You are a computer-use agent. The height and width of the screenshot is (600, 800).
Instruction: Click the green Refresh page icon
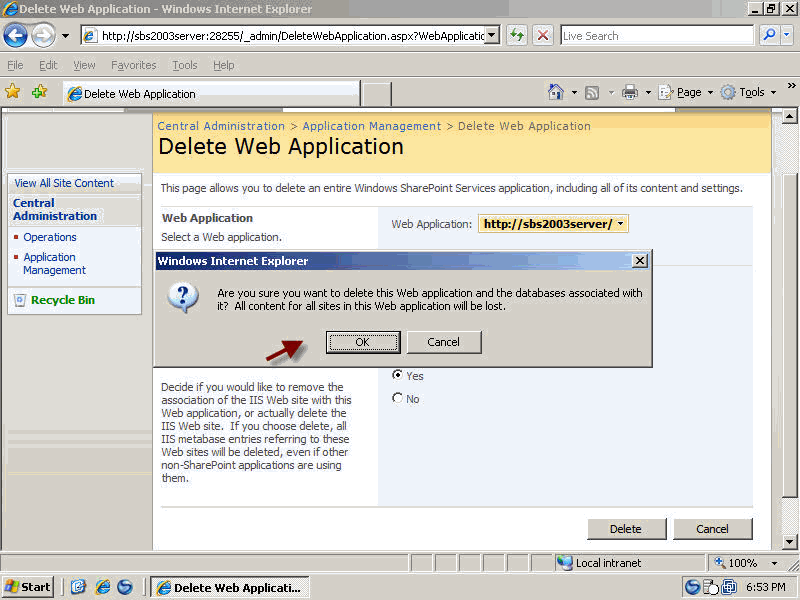(x=517, y=35)
